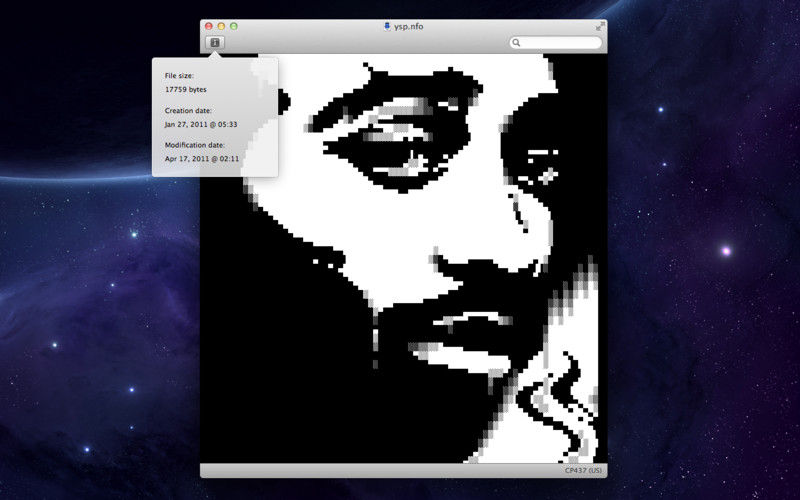Click the ysp.nfo window title

[x=409, y=27]
